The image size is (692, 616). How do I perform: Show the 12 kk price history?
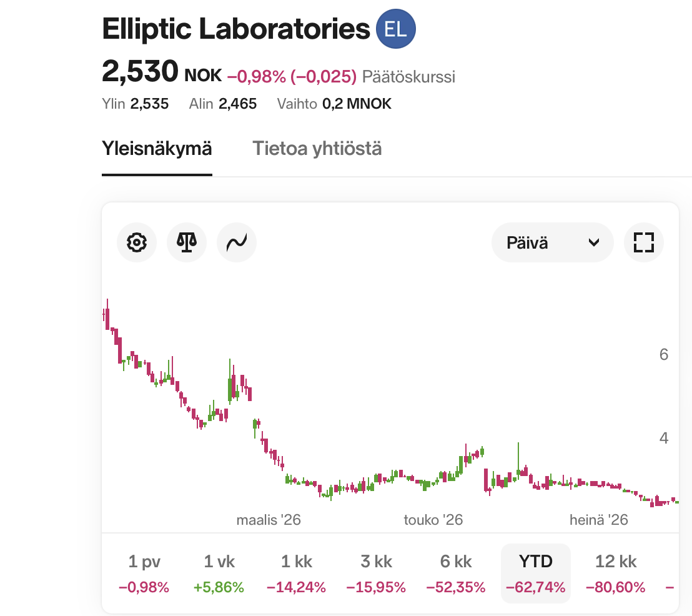pos(616,573)
